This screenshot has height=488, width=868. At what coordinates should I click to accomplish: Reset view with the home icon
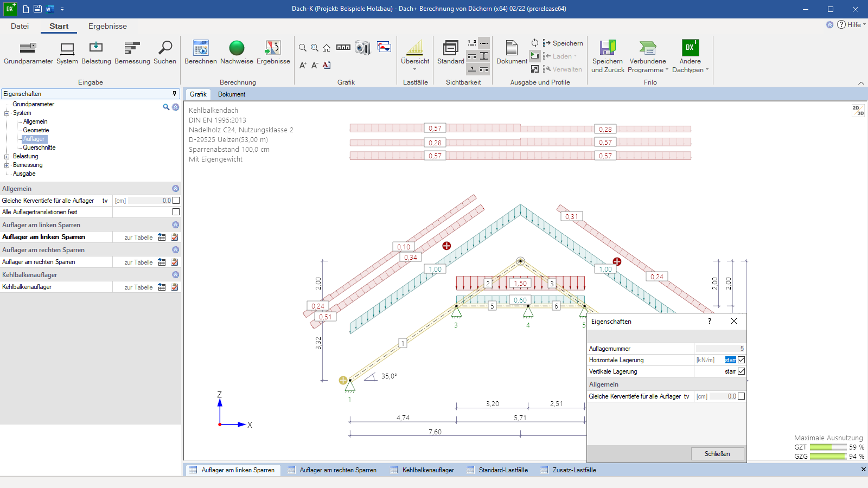coord(327,48)
